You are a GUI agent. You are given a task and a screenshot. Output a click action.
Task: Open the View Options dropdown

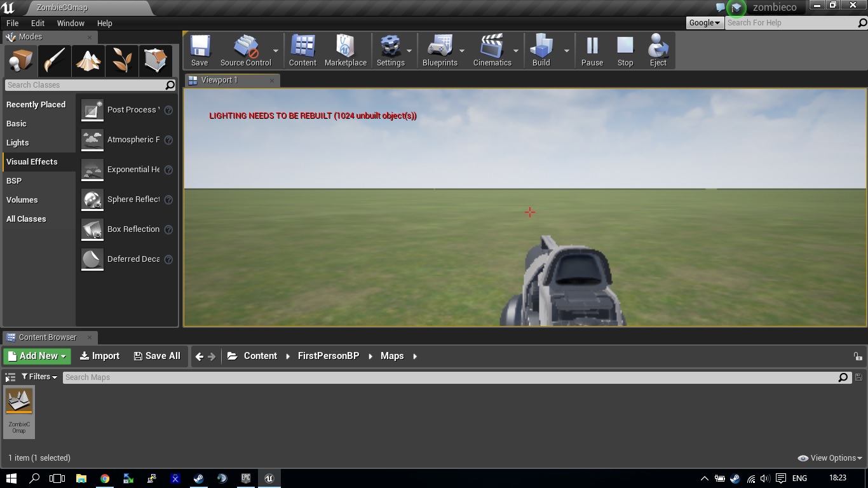(x=830, y=458)
